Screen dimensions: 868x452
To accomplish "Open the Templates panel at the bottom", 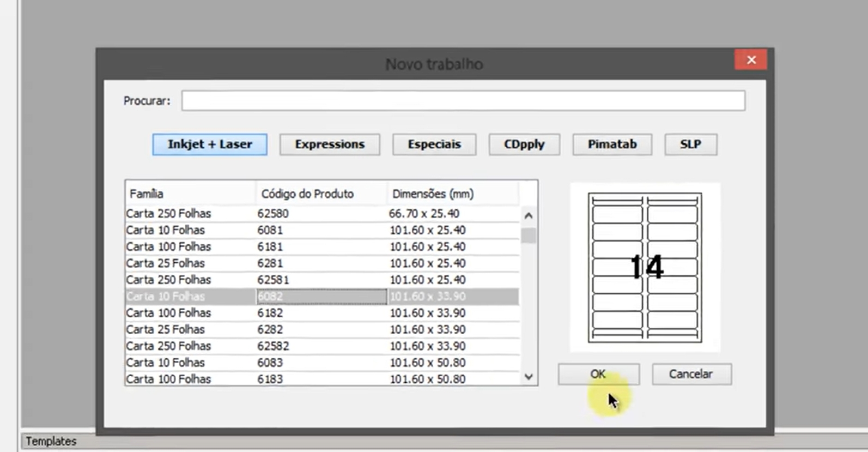I will click(51, 441).
